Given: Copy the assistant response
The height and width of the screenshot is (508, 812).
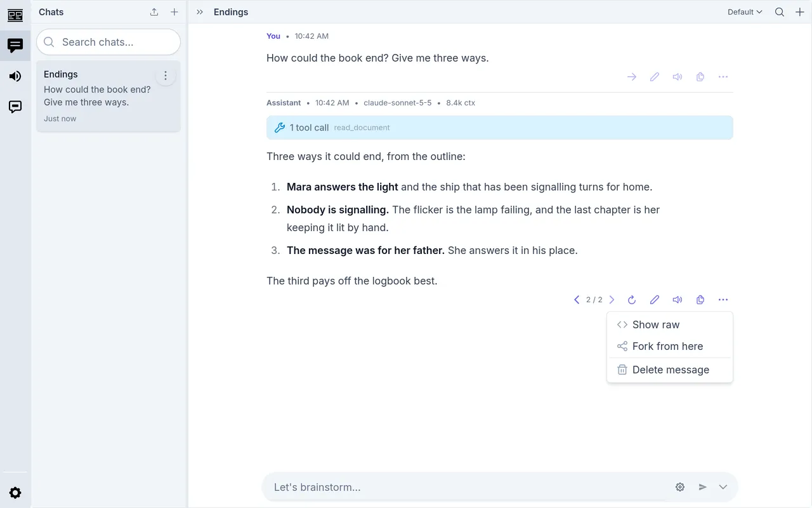Looking at the screenshot, I should tap(700, 300).
